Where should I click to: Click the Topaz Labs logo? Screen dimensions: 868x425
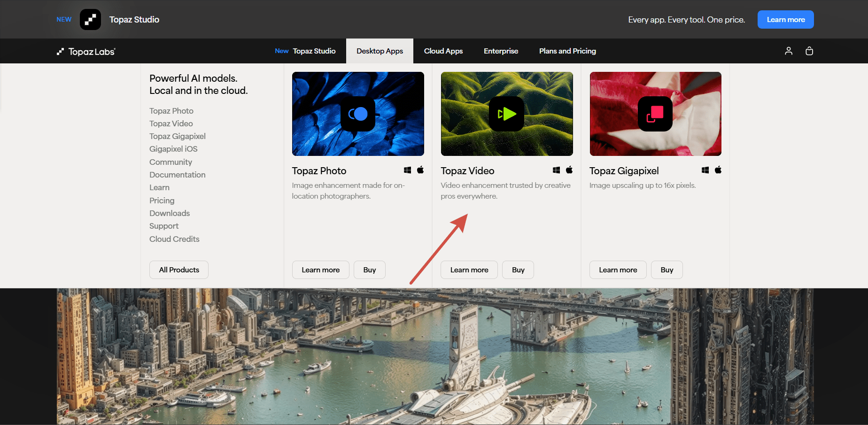tap(86, 51)
